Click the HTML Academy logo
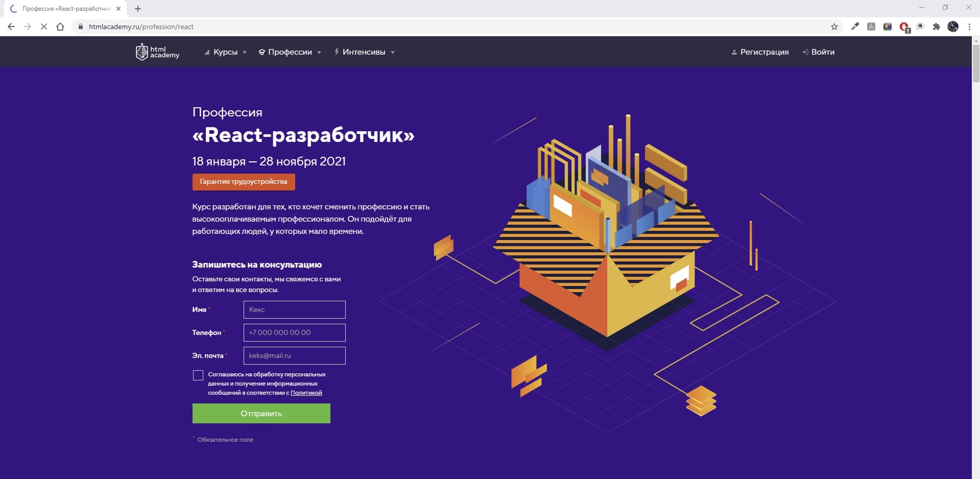Image resolution: width=980 pixels, height=479 pixels. [x=157, y=52]
